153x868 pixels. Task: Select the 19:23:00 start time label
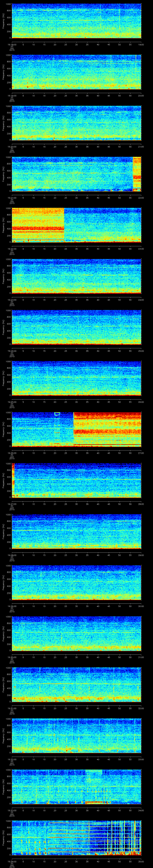12,300
